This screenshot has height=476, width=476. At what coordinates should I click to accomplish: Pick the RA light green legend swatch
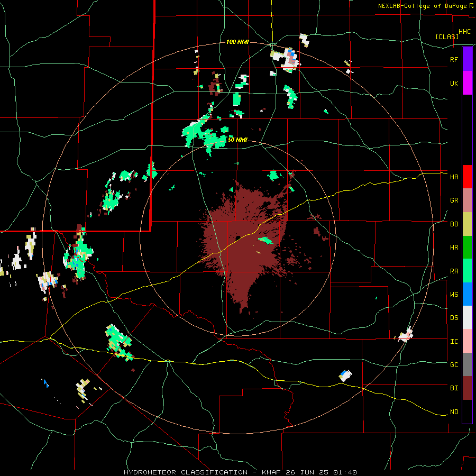467,270
